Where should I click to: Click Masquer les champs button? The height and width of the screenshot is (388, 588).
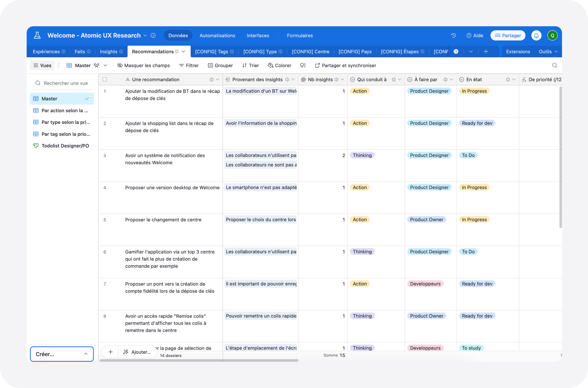click(143, 65)
